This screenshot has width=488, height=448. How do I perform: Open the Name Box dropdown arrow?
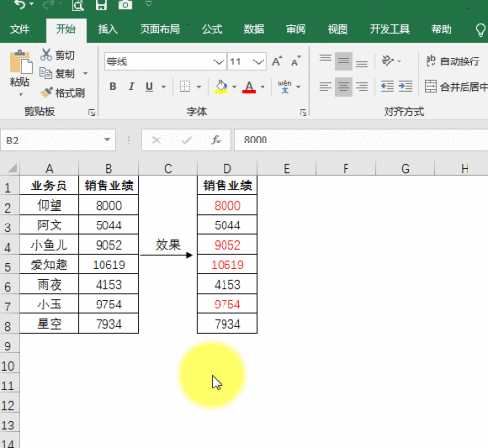point(107,140)
